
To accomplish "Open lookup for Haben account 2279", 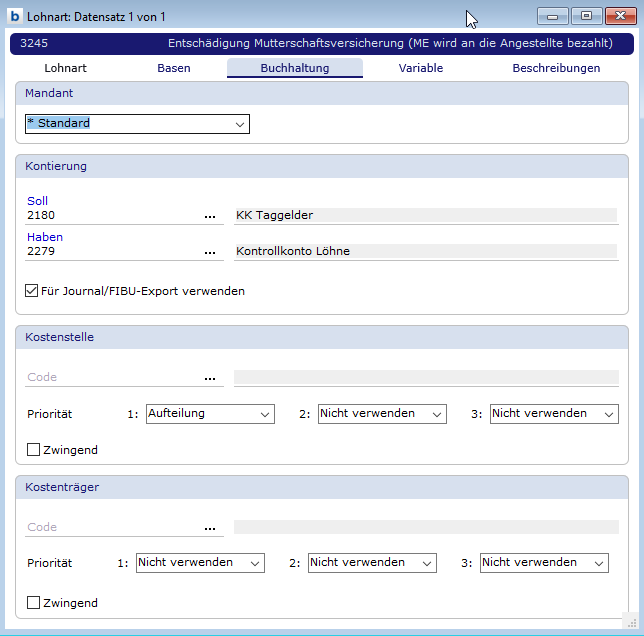I will [210, 252].
